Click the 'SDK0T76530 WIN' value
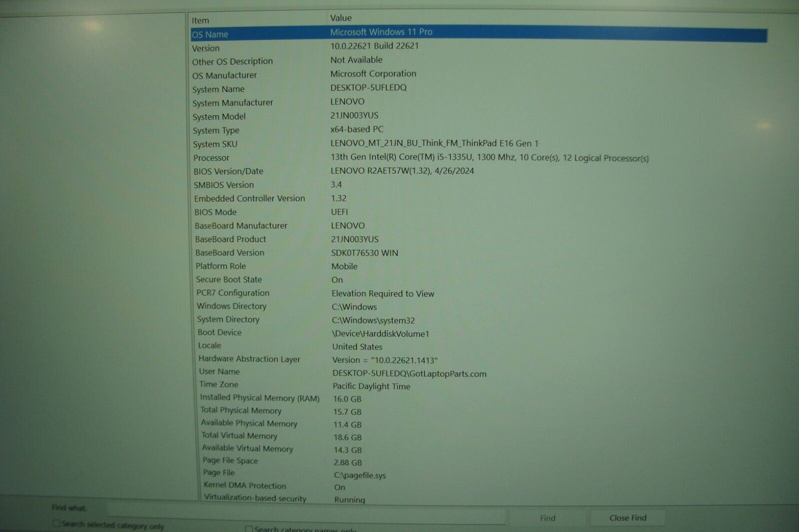The width and height of the screenshot is (799, 532). [365, 253]
